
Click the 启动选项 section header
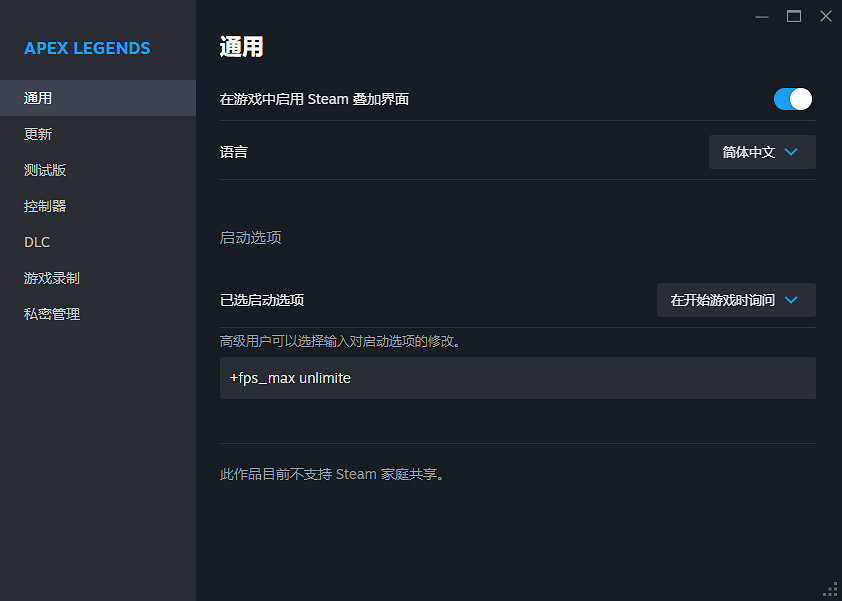(x=249, y=237)
